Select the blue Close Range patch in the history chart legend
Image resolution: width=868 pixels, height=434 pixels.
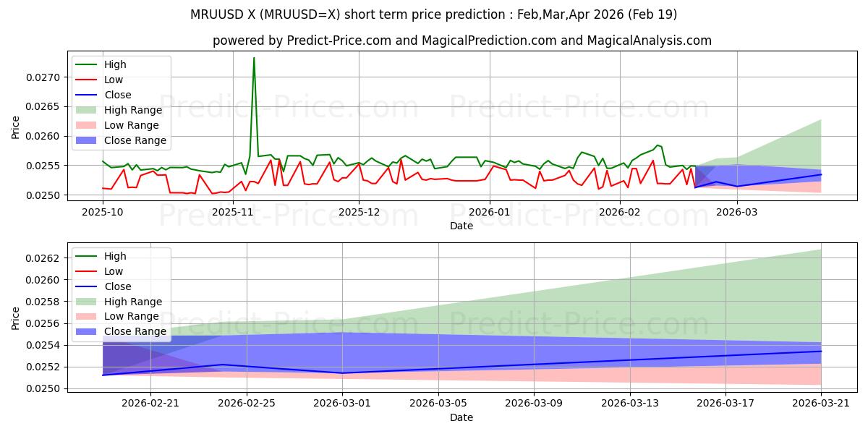tap(88, 140)
